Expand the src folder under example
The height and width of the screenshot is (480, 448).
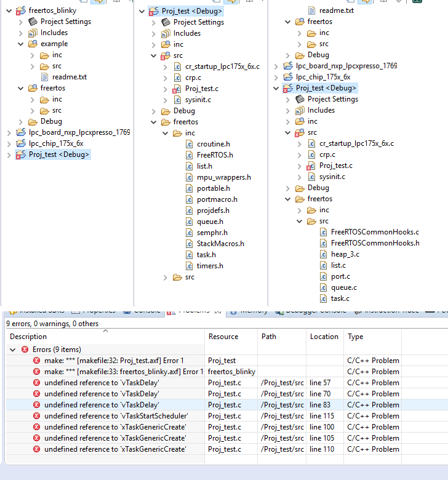tap(33, 66)
